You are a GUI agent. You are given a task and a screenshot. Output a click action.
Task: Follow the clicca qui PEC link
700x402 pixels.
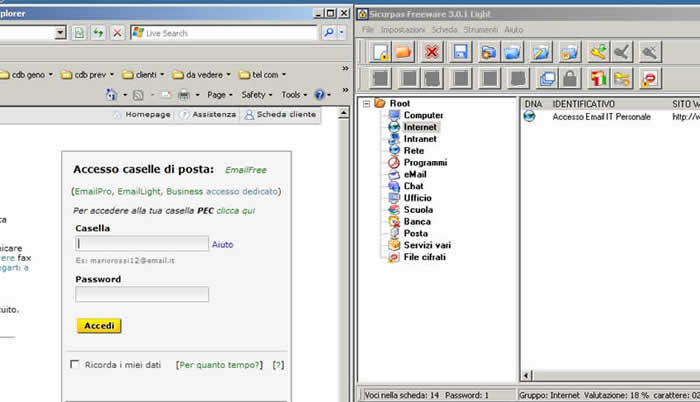[235, 211]
